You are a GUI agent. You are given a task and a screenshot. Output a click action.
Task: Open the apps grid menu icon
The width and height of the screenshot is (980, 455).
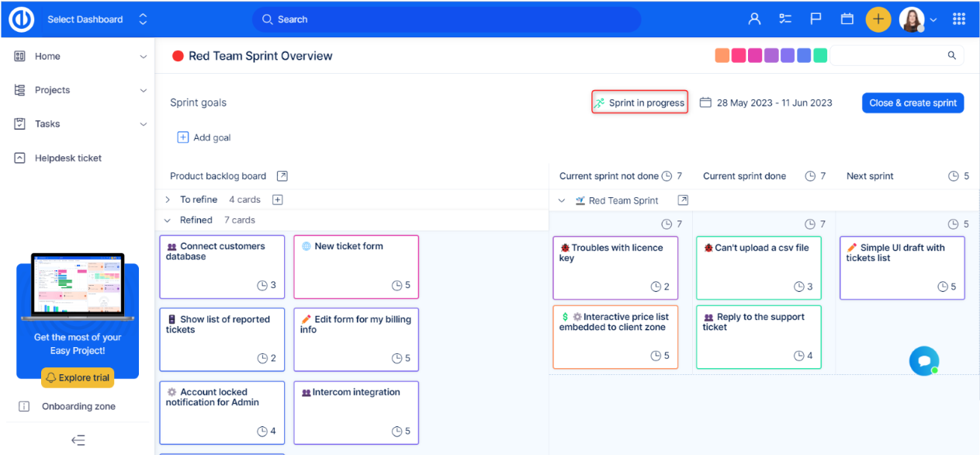[x=959, y=19]
